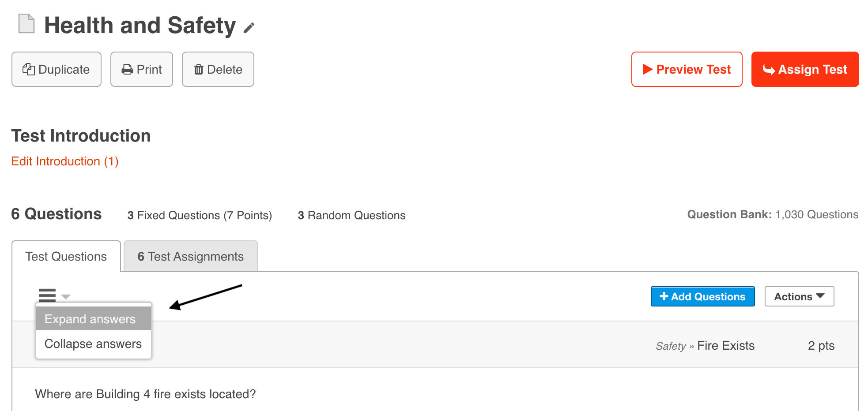Click the 3 Random Questions summary

[351, 215]
